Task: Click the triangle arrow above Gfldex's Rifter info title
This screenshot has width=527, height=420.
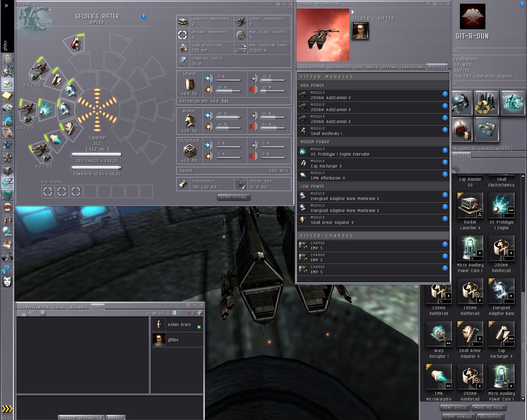Action: click(353, 12)
